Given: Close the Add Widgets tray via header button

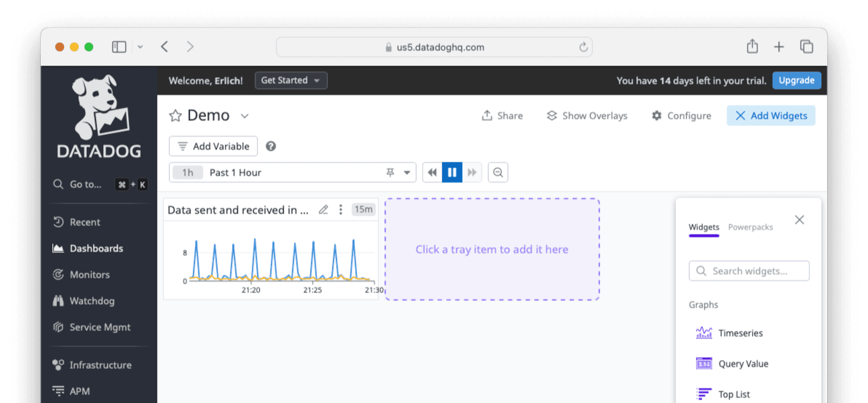Looking at the screenshot, I should (x=771, y=116).
